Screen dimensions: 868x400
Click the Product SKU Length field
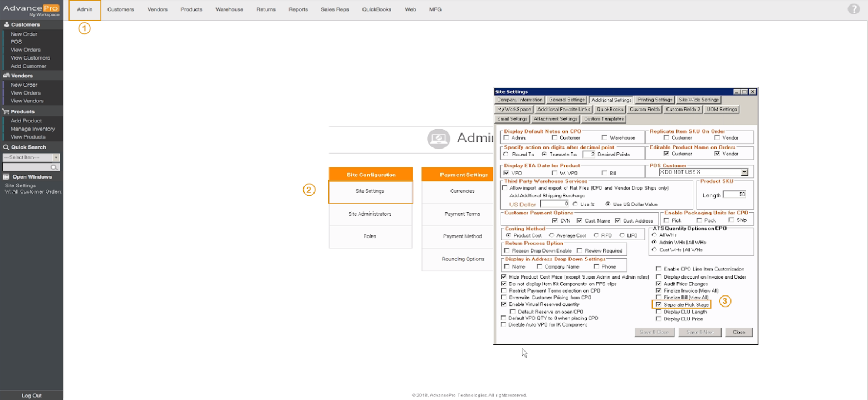point(734,195)
